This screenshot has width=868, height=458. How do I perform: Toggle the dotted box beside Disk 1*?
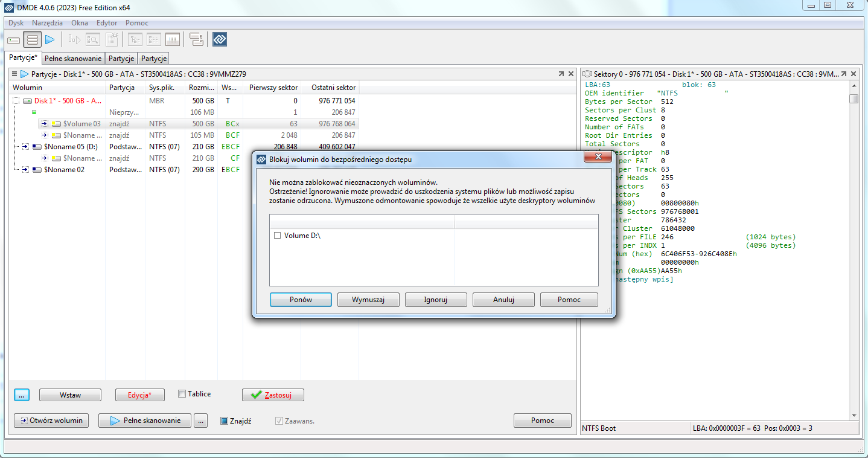[16, 101]
